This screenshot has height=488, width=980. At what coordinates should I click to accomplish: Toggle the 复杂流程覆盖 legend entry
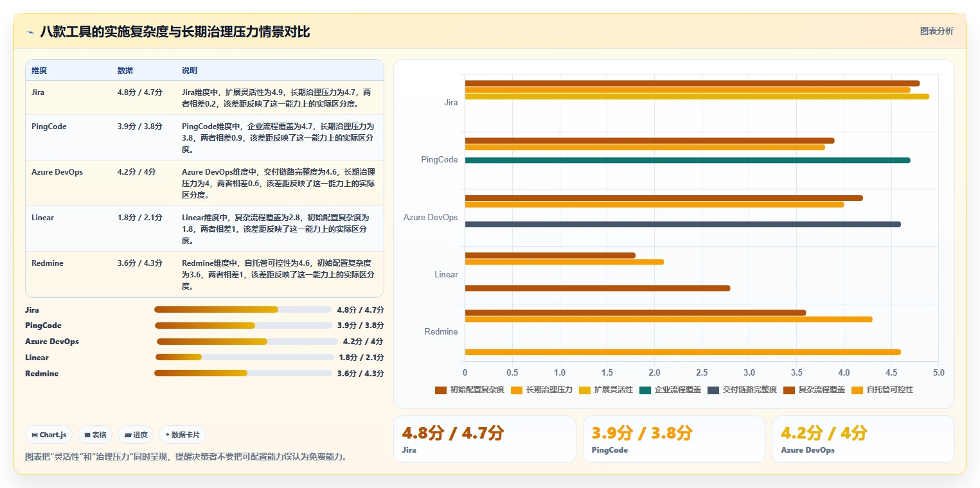[x=814, y=390]
